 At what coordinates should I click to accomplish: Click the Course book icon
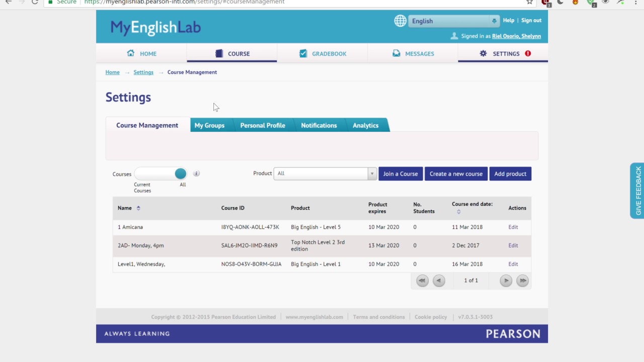[219, 53]
